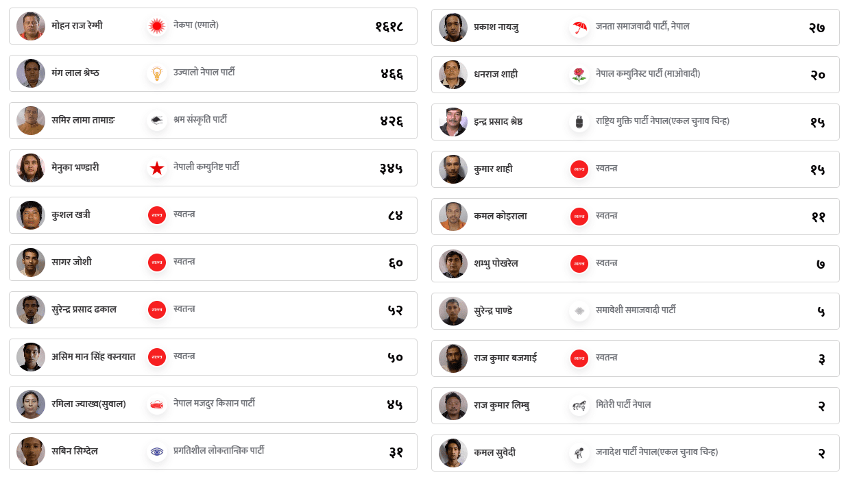The width and height of the screenshot is (868, 477).
Task: Click the red star Nepali Communist Party icon
Action: 157,169
